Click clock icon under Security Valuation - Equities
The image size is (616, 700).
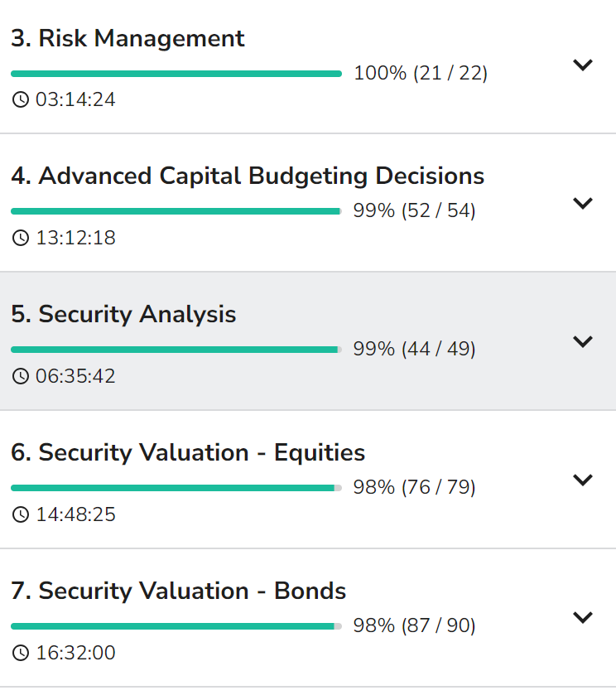pyautogui.click(x=20, y=515)
